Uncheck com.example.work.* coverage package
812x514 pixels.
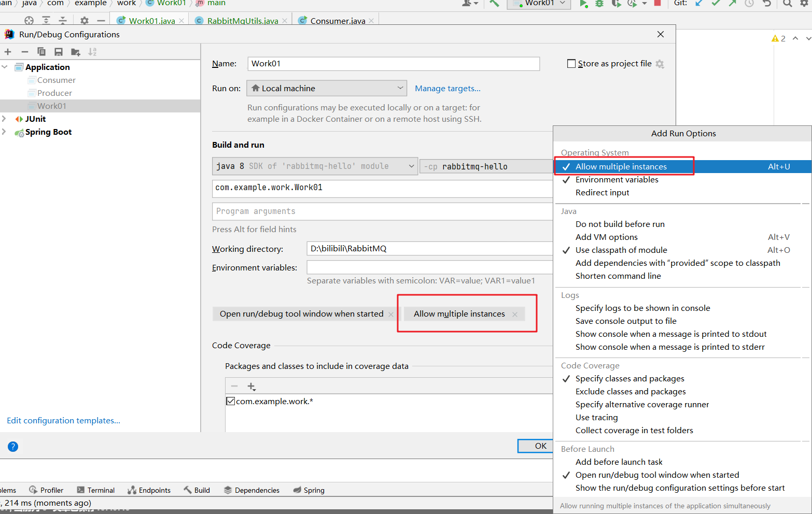(231, 401)
